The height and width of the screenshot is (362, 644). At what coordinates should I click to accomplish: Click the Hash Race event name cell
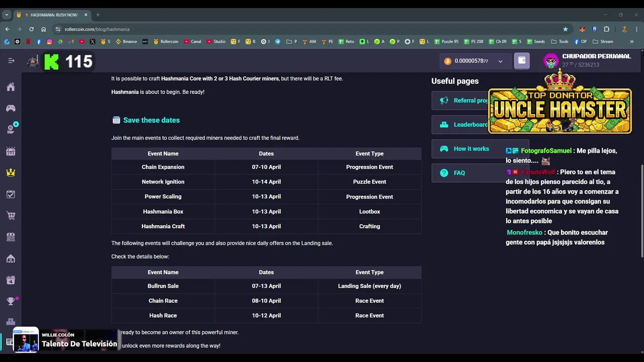(163, 316)
